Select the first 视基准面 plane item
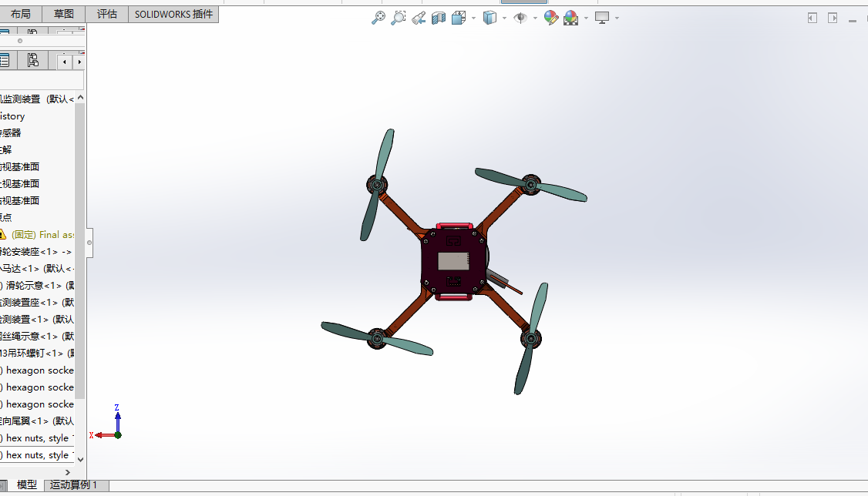868x496 pixels. tap(20, 167)
